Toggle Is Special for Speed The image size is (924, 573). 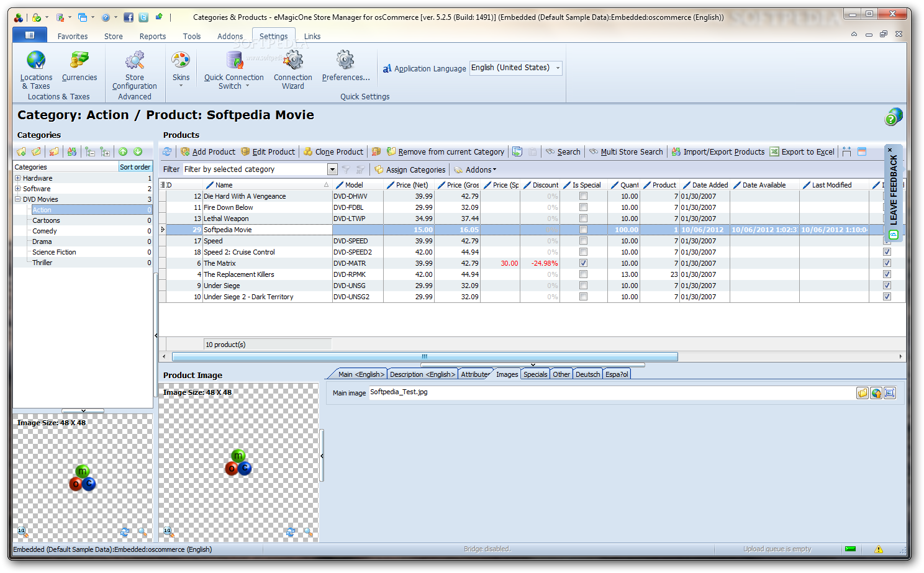[x=583, y=241]
